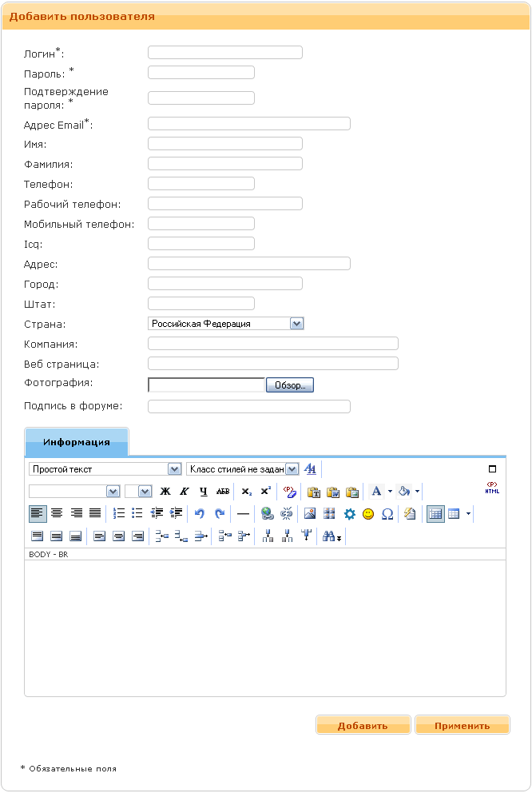The width and height of the screenshot is (532, 793).
Task: Open the Страна country dropdown
Action: coord(296,324)
